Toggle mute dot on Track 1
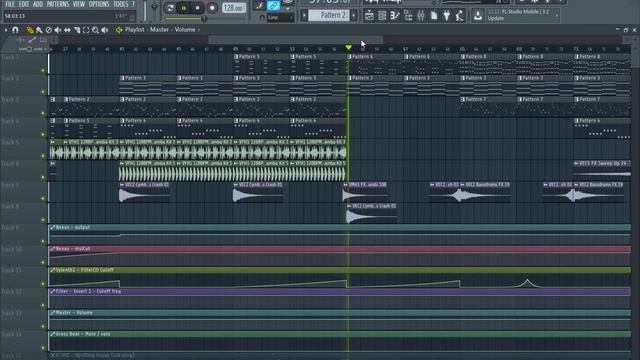 43,71
